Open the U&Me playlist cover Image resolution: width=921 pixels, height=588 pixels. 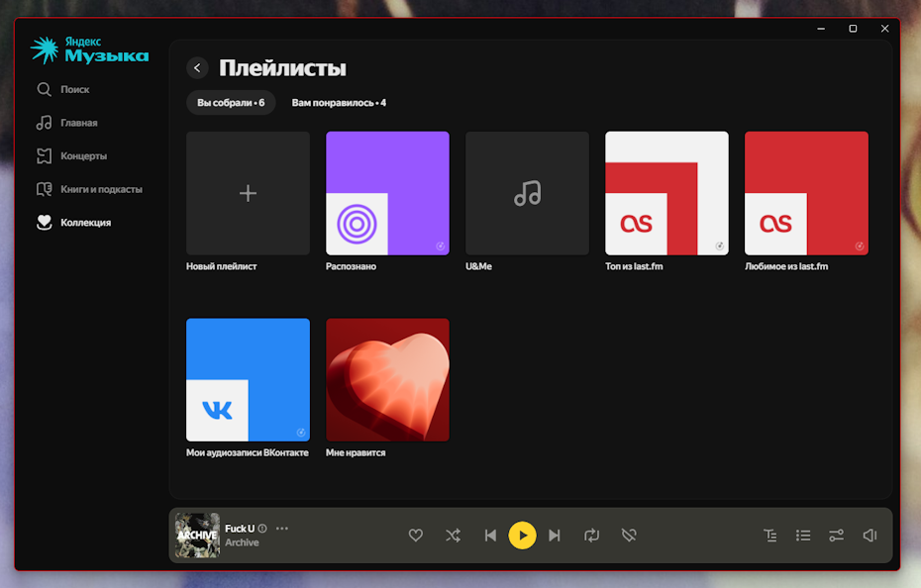pos(528,193)
